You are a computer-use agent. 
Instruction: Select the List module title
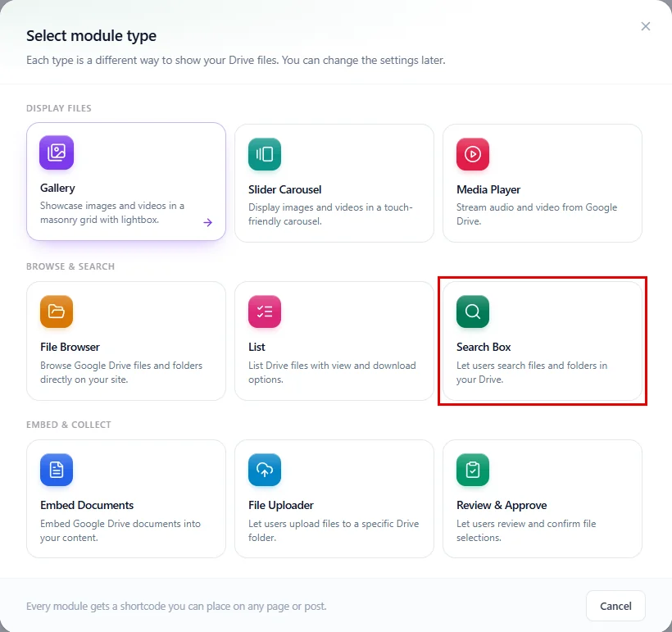257,347
